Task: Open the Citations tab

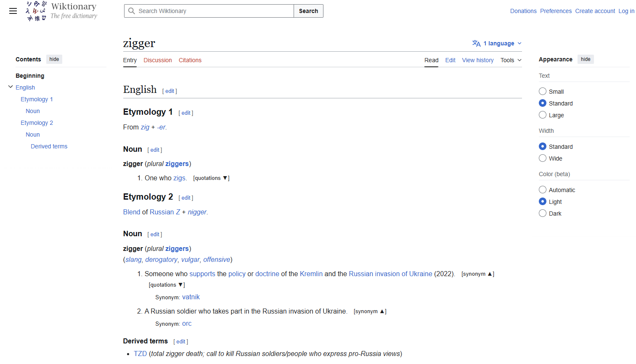Action: tap(190, 60)
